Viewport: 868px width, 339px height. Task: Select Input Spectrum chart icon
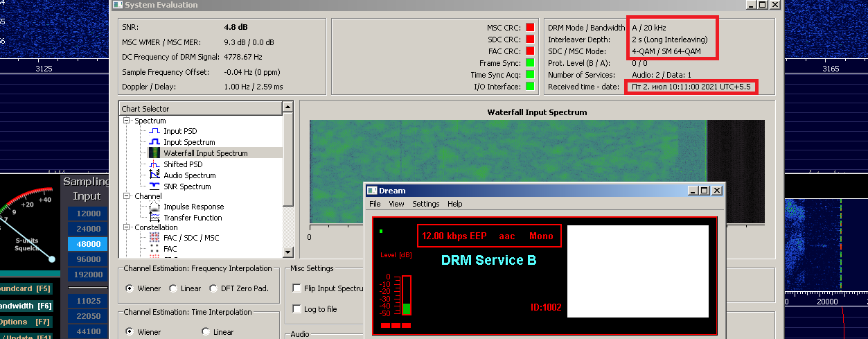click(x=154, y=142)
